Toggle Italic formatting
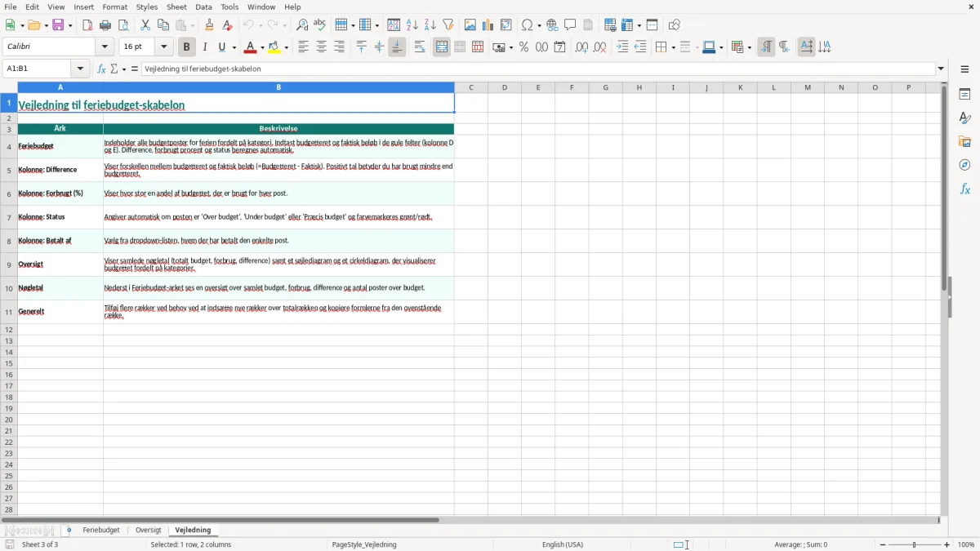This screenshot has height=551, width=980. pos(204,47)
